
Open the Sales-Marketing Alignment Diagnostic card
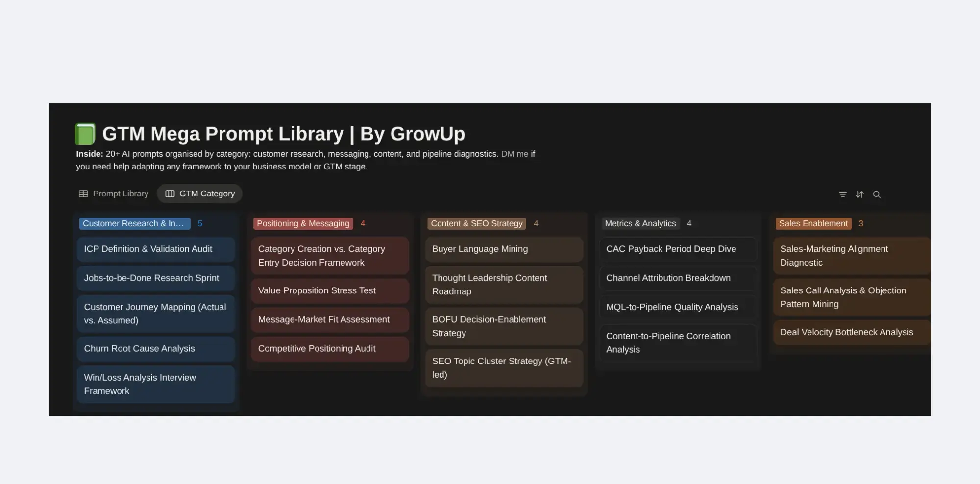click(x=851, y=255)
